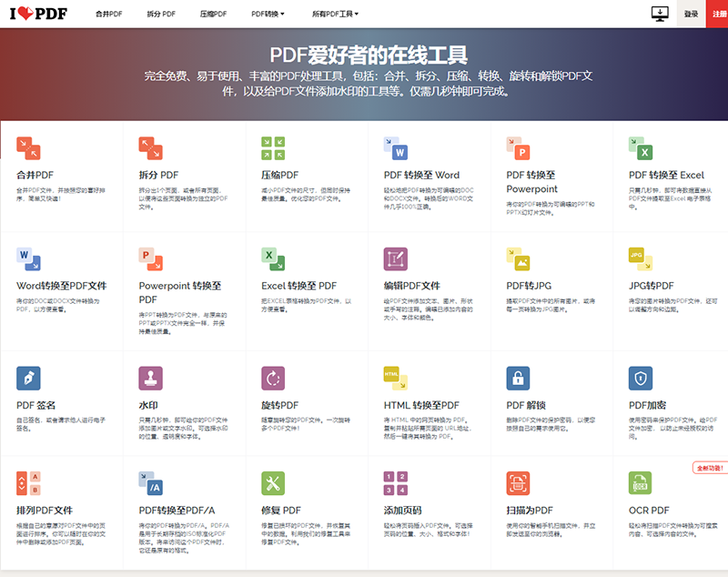The height and width of the screenshot is (577, 728).
Task: Open the OCR PDF title link
Action: [649, 511]
